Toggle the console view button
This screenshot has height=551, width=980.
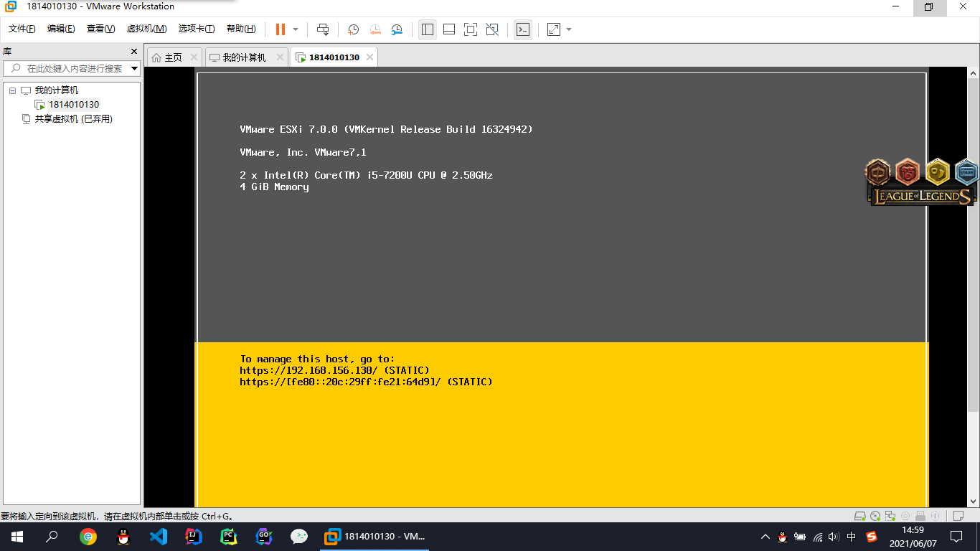point(523,29)
